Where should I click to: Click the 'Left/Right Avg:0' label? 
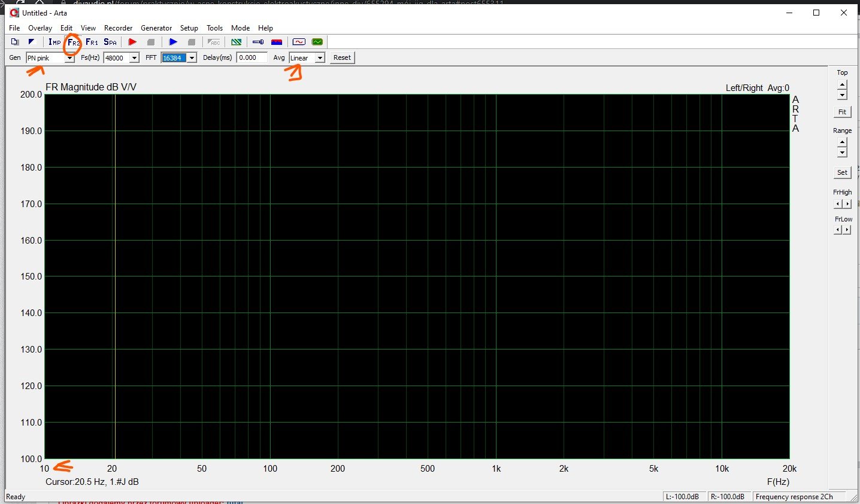758,88
